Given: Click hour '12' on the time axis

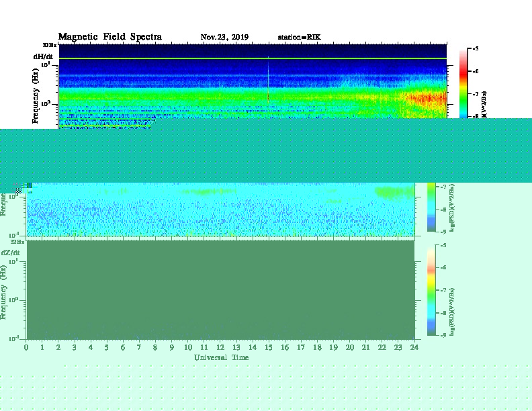Looking at the screenshot, I should point(220,347).
